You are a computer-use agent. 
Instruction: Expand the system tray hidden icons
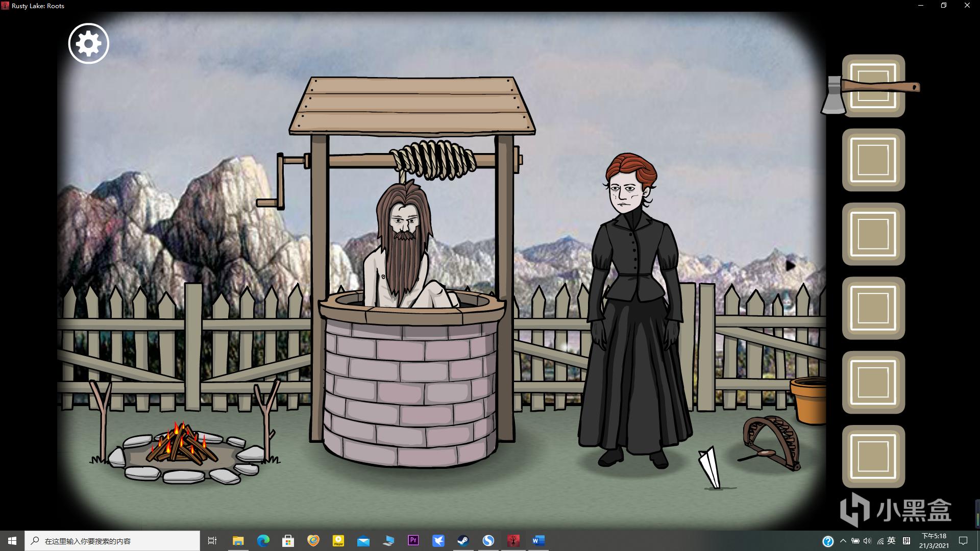843,541
